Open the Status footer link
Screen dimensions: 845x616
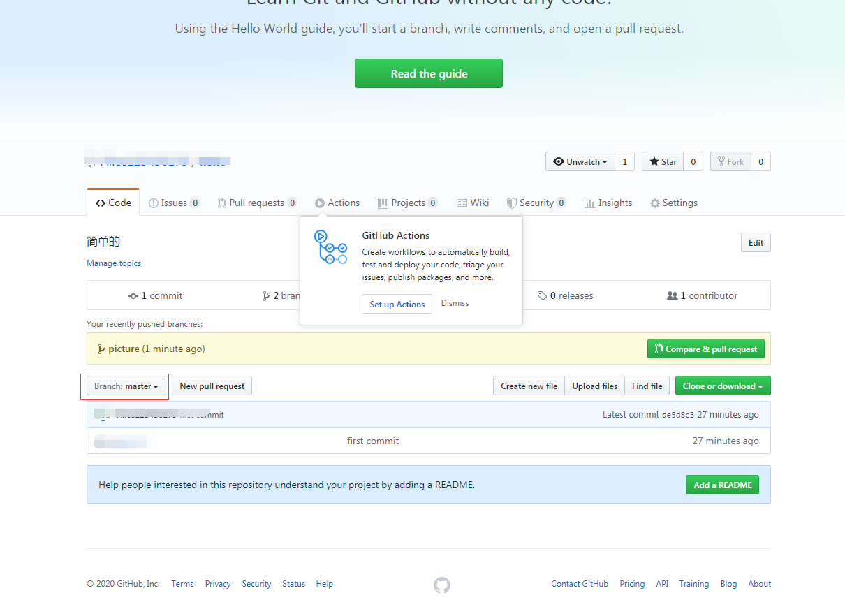point(293,584)
